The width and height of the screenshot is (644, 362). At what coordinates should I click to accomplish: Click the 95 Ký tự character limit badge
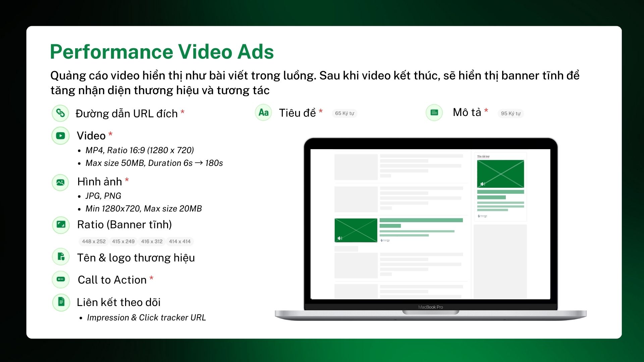click(511, 113)
